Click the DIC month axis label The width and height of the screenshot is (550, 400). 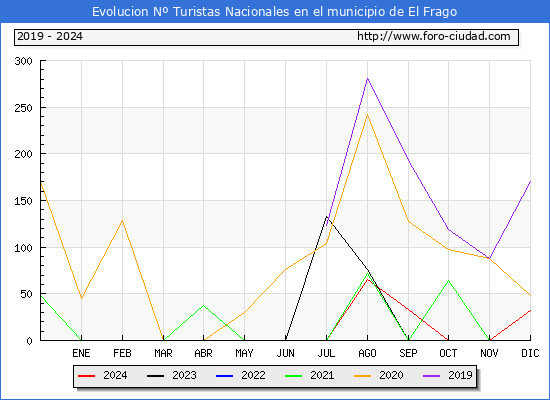click(530, 353)
